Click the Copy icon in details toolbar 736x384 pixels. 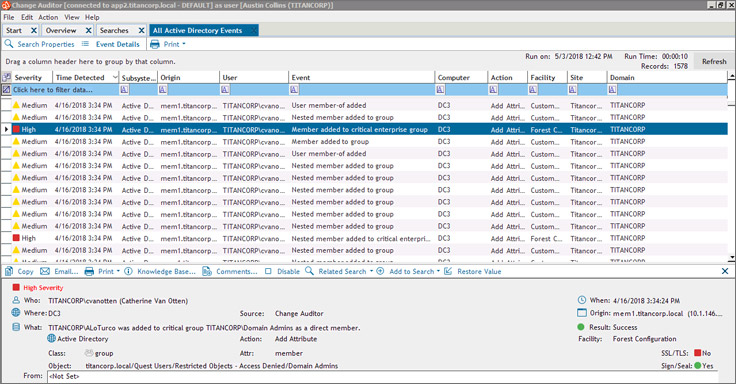tap(9, 271)
